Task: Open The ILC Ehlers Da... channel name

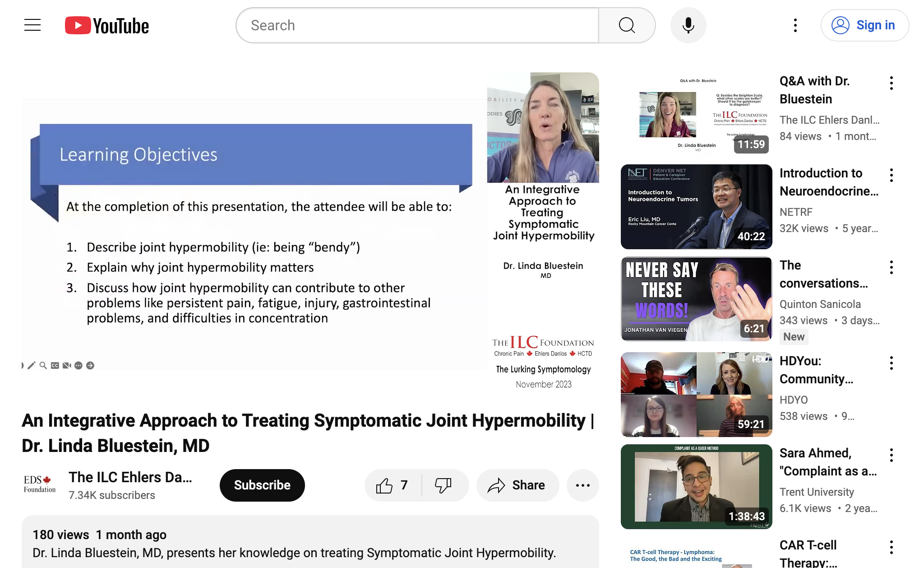Action: tap(130, 477)
